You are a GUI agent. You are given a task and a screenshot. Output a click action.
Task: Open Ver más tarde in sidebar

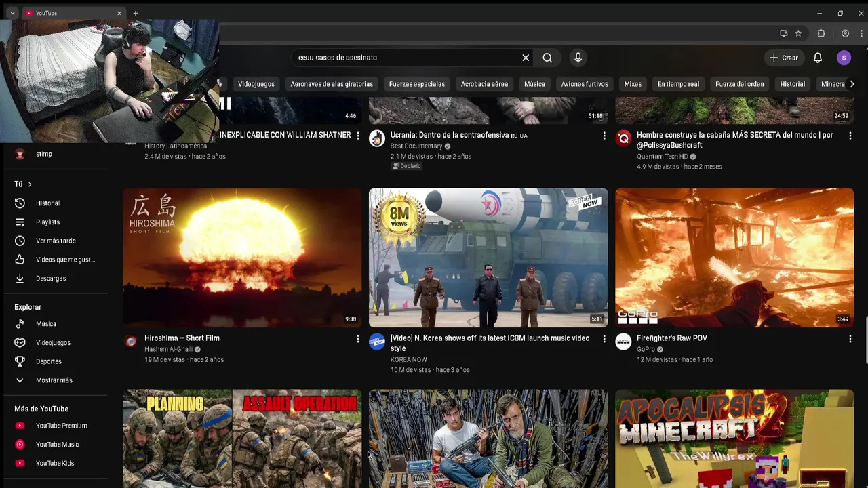pyautogui.click(x=56, y=241)
